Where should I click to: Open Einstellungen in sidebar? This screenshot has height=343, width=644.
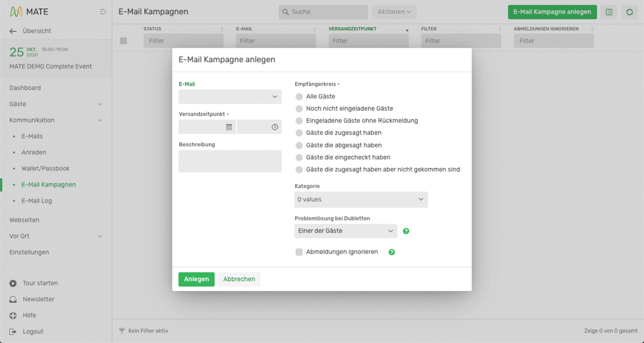(29, 253)
